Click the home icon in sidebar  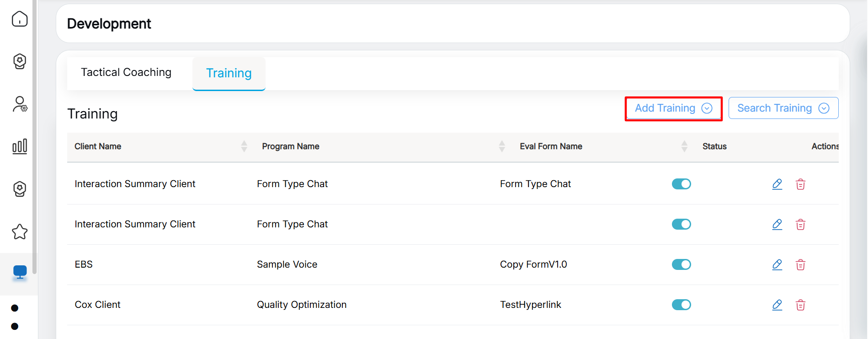point(20,19)
